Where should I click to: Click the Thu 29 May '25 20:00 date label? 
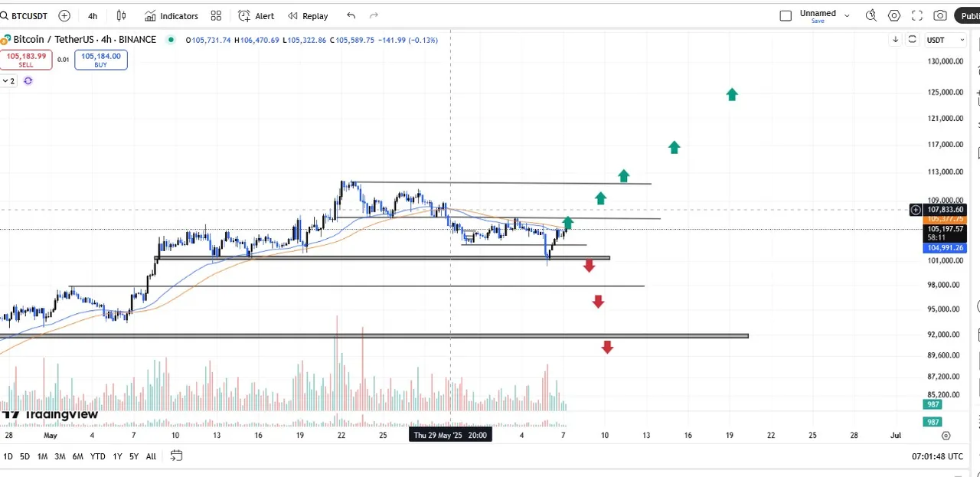450,435
